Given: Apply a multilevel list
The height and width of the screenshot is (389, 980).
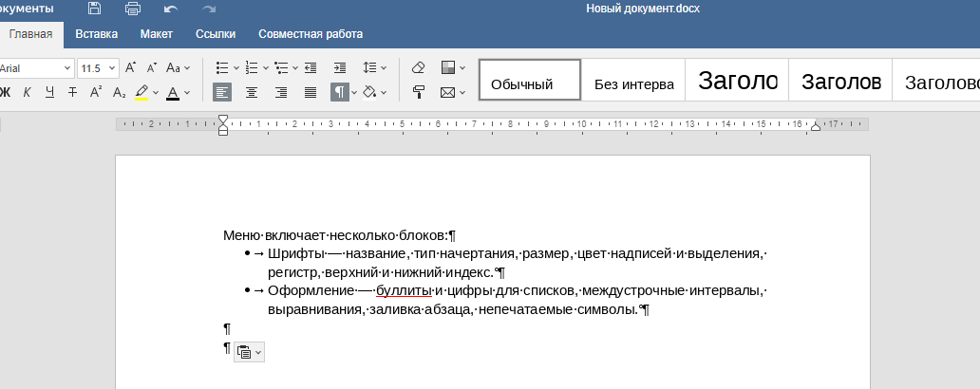Looking at the screenshot, I should point(282,67).
